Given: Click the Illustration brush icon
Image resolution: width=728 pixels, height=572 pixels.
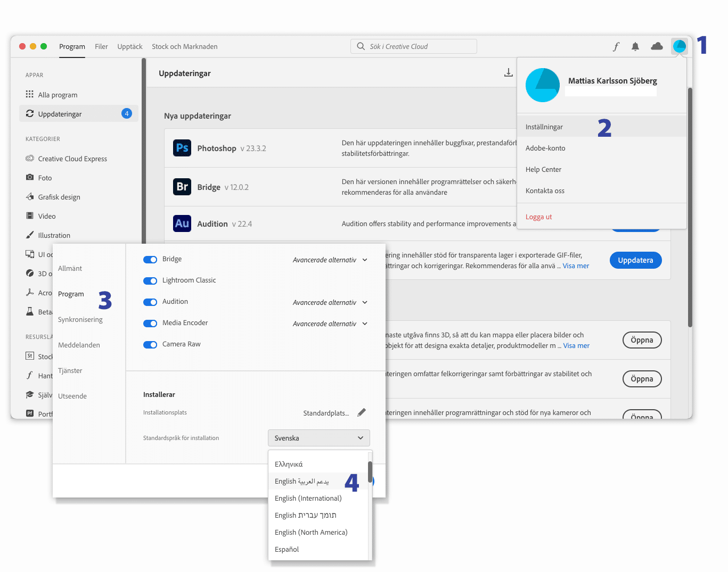Looking at the screenshot, I should 30,235.
